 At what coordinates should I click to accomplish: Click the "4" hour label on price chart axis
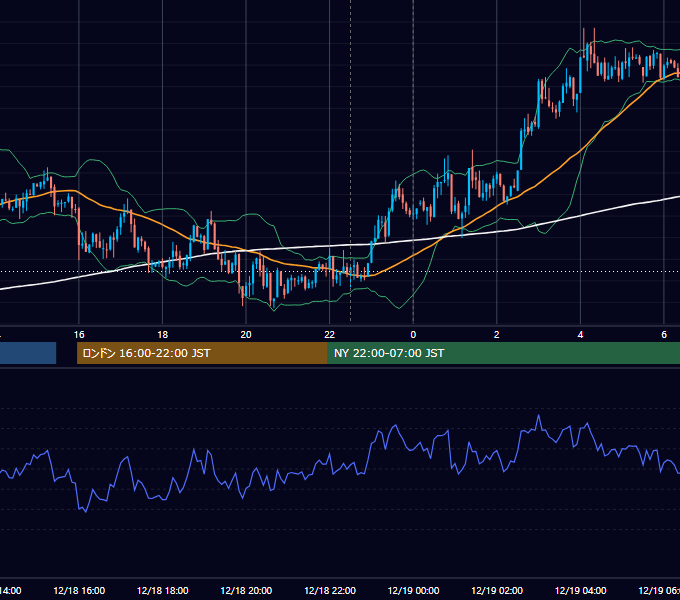(580, 335)
